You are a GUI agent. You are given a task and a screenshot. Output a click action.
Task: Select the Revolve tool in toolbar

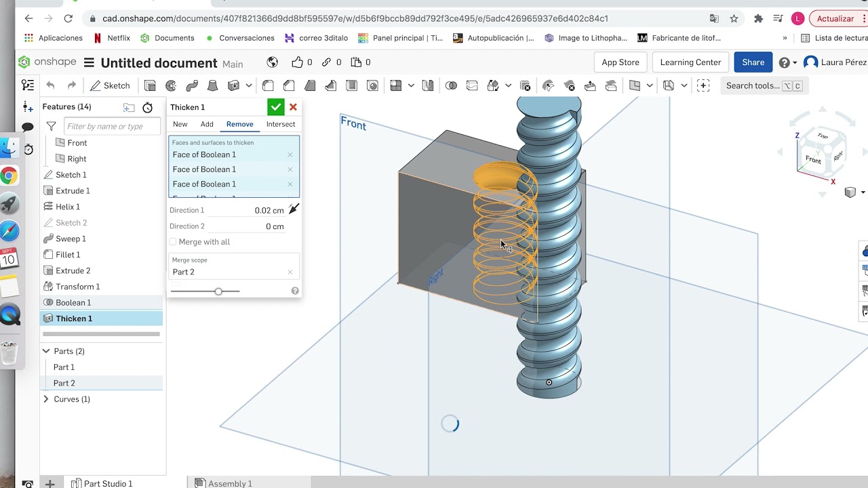click(x=171, y=85)
